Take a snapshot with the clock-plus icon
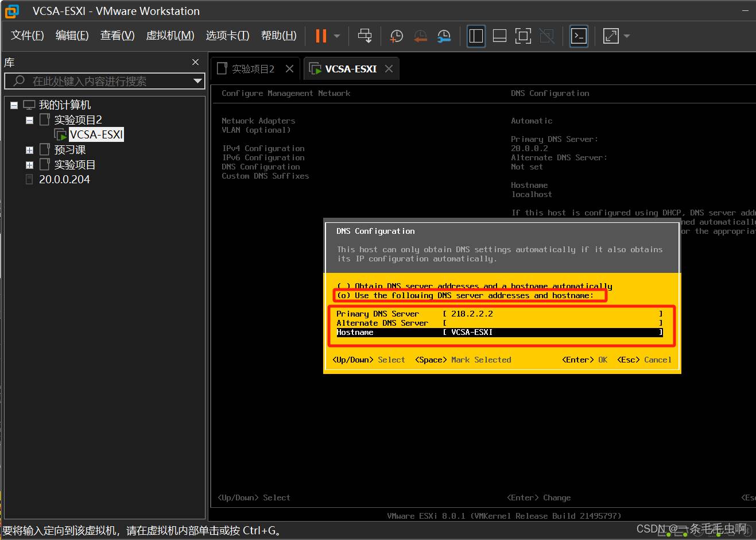The height and width of the screenshot is (540, 756). (396, 36)
